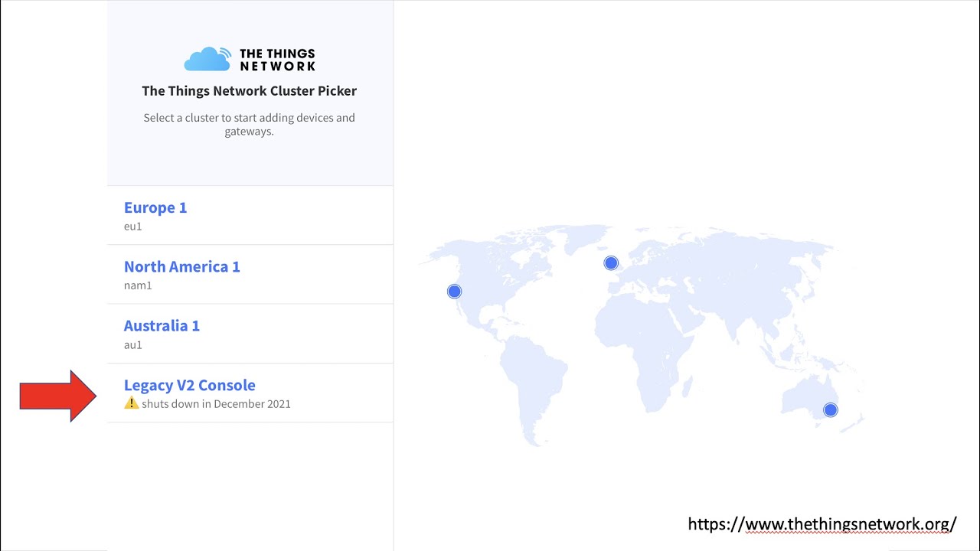Click the Cluster Picker heading
This screenshot has width=980, height=551.
(250, 90)
